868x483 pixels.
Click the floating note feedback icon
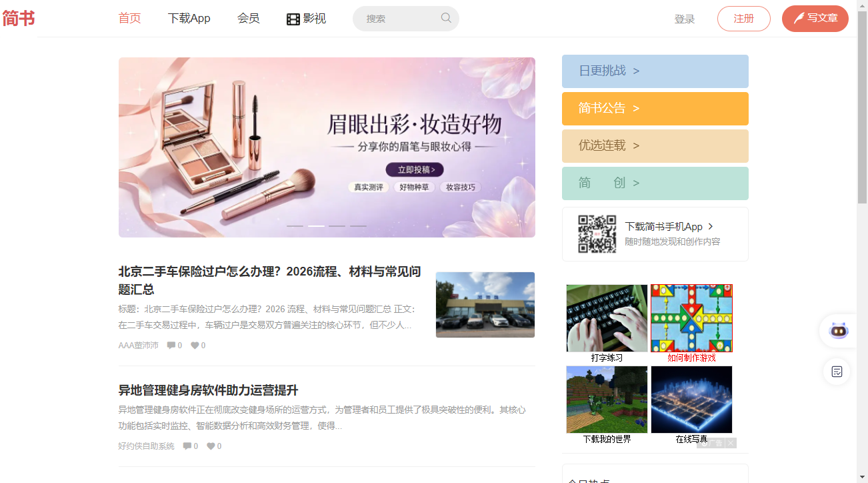pos(837,372)
